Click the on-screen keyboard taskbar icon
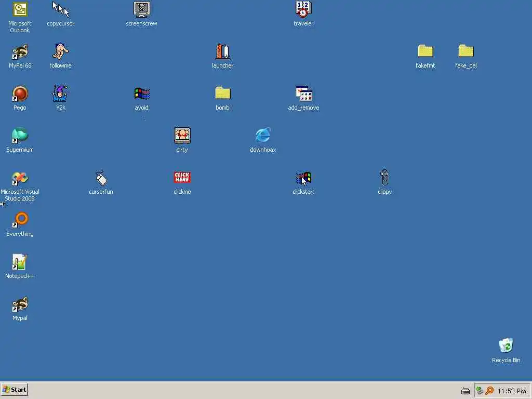This screenshot has width=532, height=399. [x=465, y=391]
